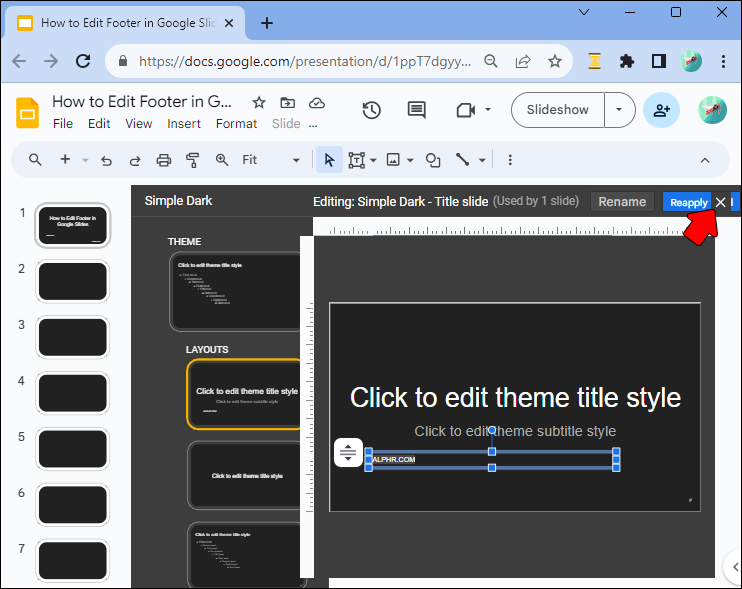Select the paint format tool
742x589 pixels.
pyautogui.click(x=193, y=160)
